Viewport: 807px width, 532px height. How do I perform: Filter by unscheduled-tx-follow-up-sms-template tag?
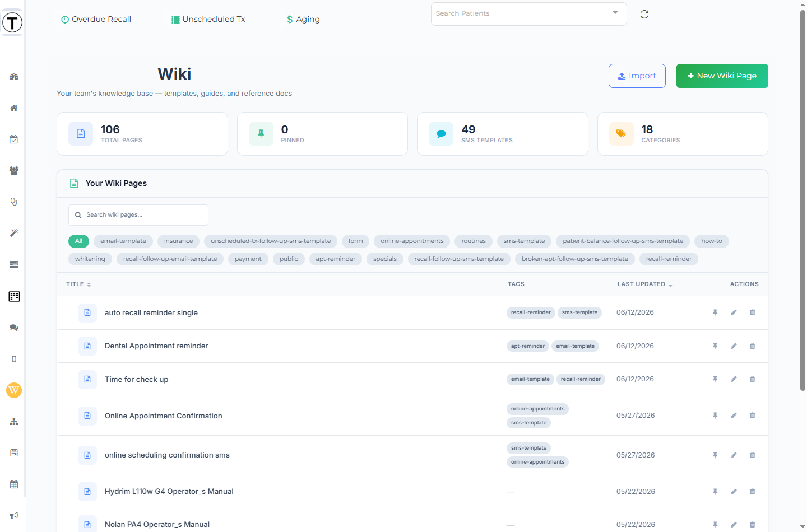click(271, 241)
